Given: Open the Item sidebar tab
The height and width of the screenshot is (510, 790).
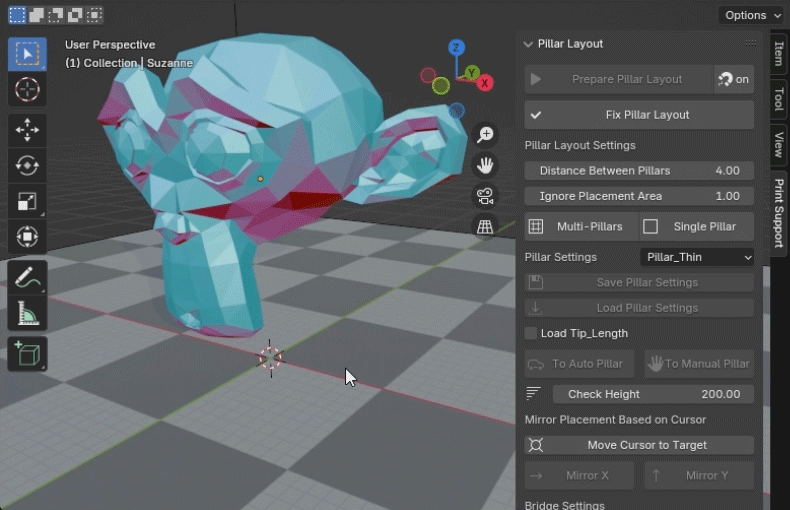Looking at the screenshot, I should (x=779, y=54).
